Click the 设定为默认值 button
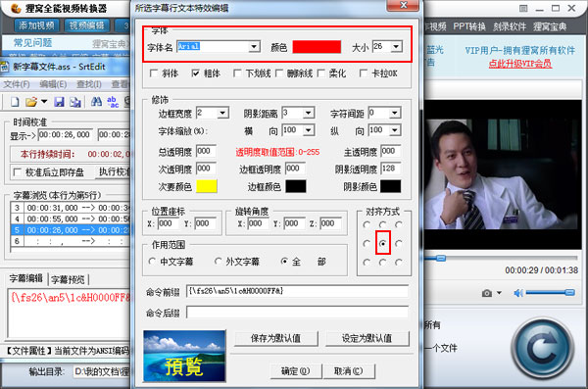The image size is (588, 389). point(367,338)
